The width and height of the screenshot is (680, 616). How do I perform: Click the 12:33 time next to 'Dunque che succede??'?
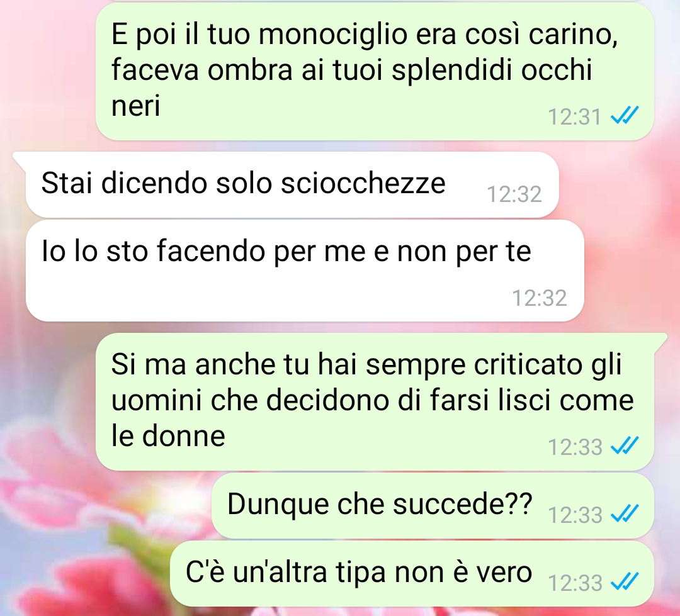(575, 515)
